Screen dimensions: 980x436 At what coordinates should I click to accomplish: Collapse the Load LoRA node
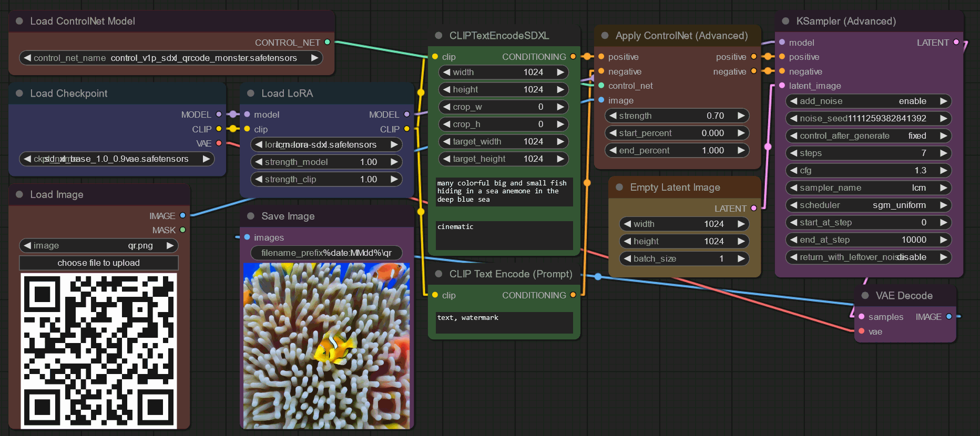pos(251,93)
